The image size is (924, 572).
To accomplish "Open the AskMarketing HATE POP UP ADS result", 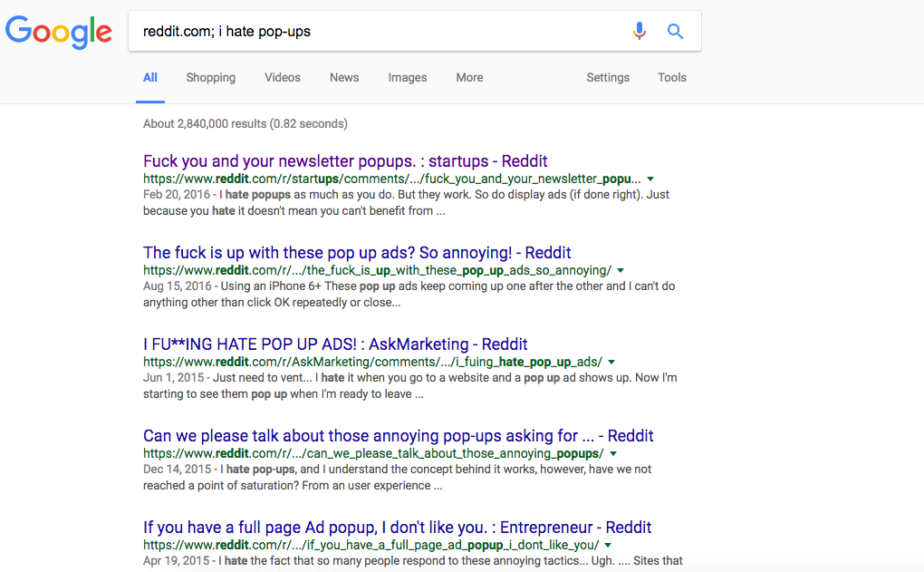I will [x=335, y=344].
